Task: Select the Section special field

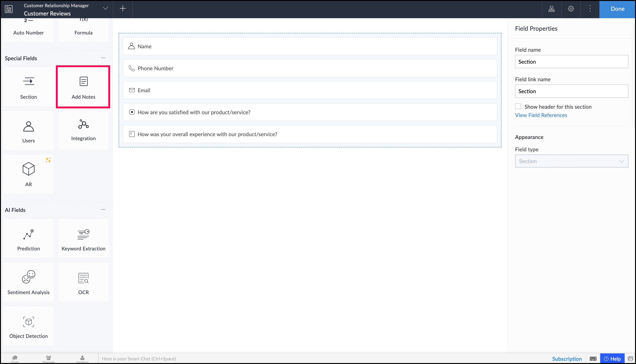Action: pos(28,87)
